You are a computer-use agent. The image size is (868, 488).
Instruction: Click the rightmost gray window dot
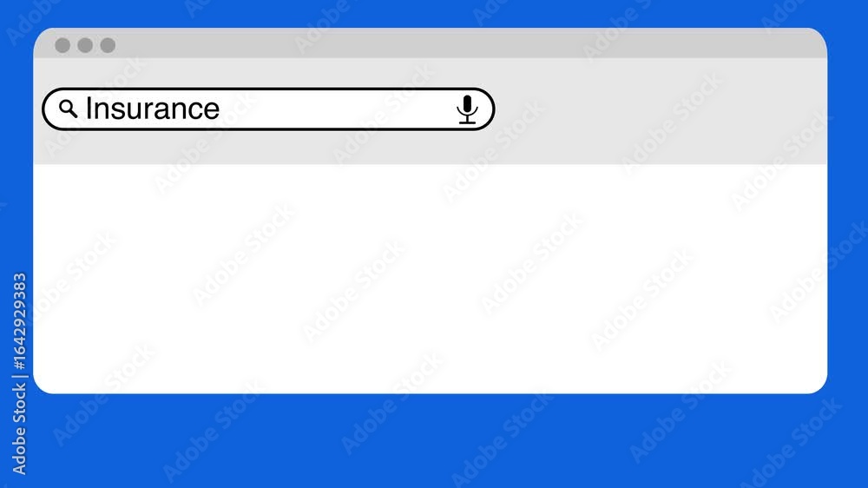108,45
